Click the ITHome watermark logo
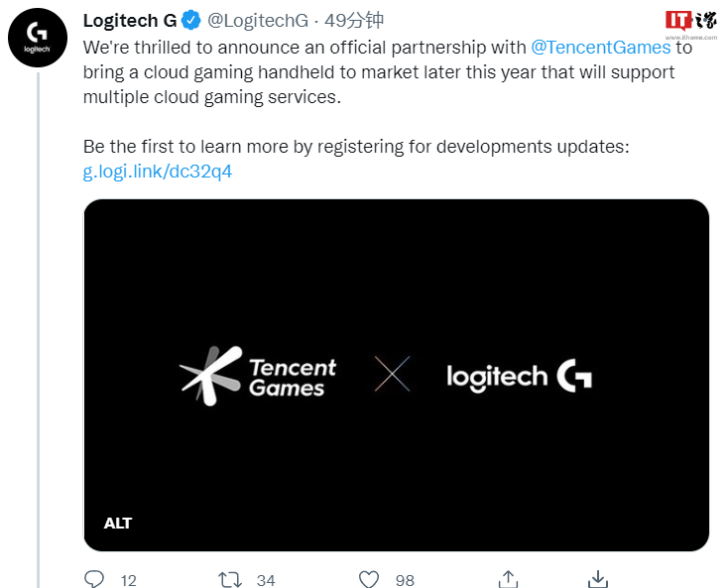The image size is (728, 588). point(691,25)
